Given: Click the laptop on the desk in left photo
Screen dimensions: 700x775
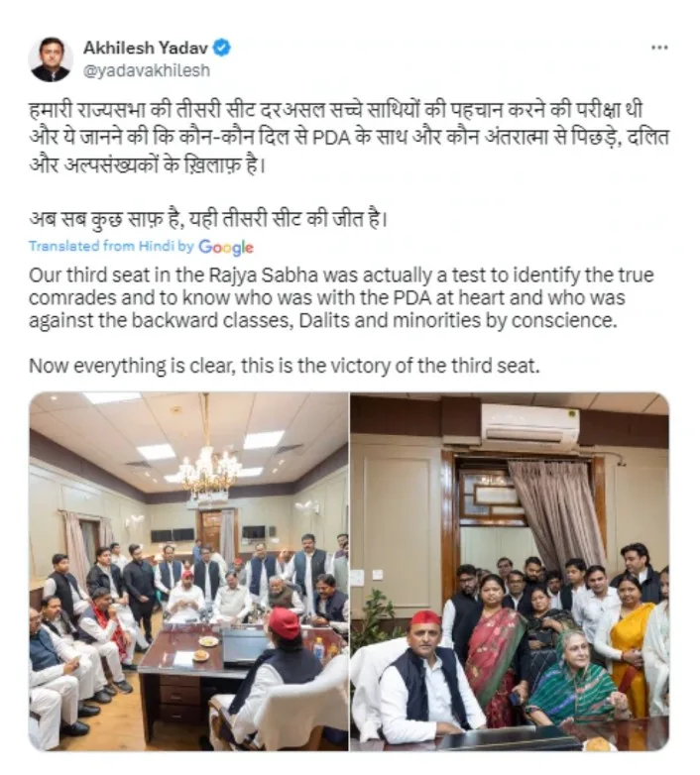Looking at the screenshot, I should (245, 645).
